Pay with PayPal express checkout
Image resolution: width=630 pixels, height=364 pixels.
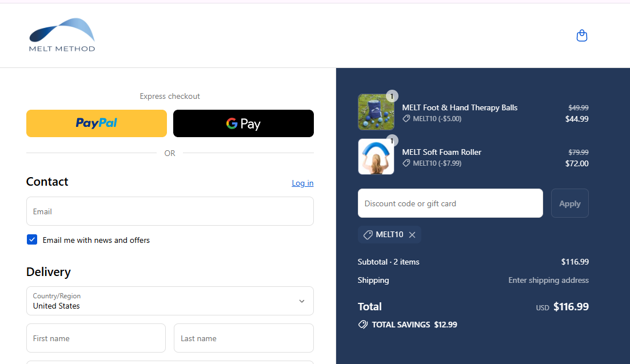coord(97,123)
